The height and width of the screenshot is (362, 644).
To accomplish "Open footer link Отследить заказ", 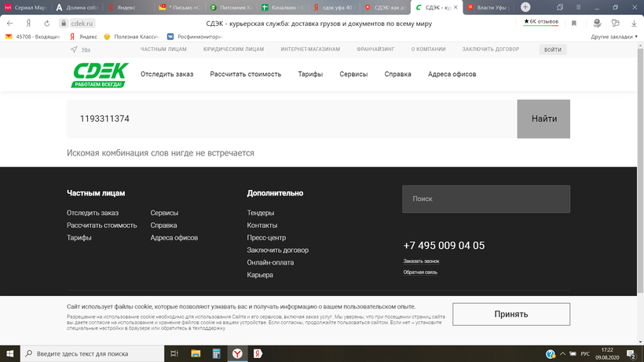I will tap(93, 213).
